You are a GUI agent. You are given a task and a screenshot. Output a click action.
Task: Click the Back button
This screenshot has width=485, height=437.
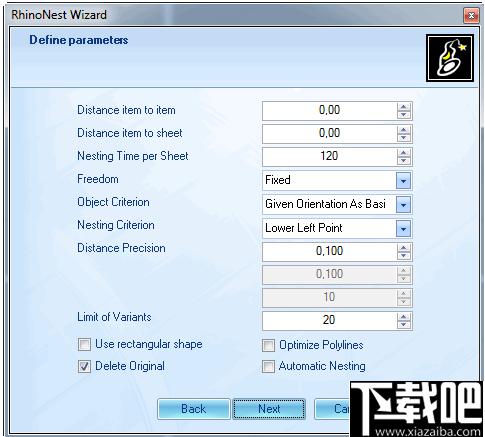tap(194, 409)
